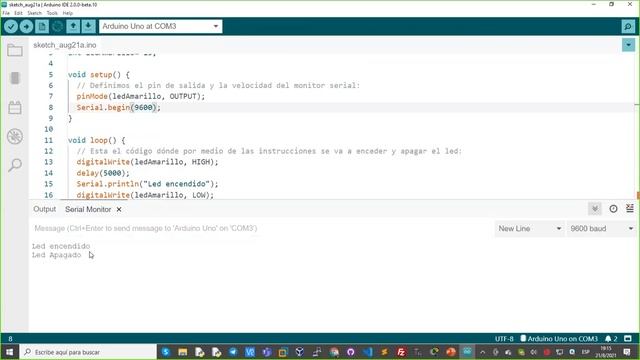
Task: Click Arduino Uno on COM3 in status bar
Action: point(559,338)
